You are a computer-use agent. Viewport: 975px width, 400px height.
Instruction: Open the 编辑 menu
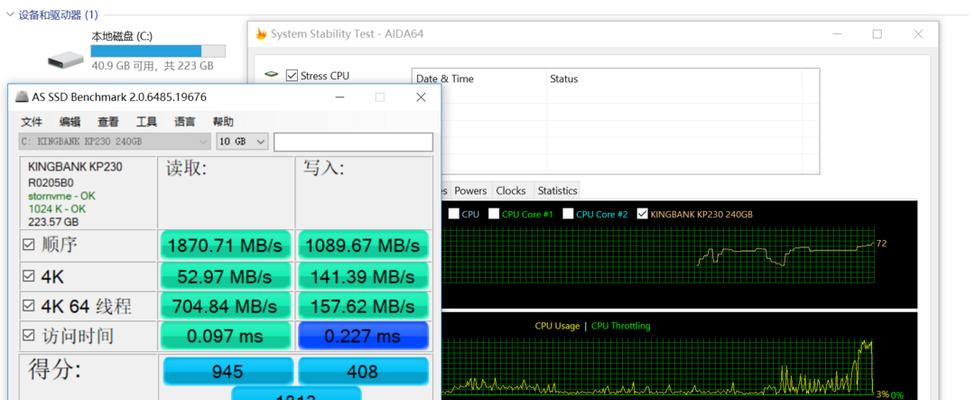(70, 122)
